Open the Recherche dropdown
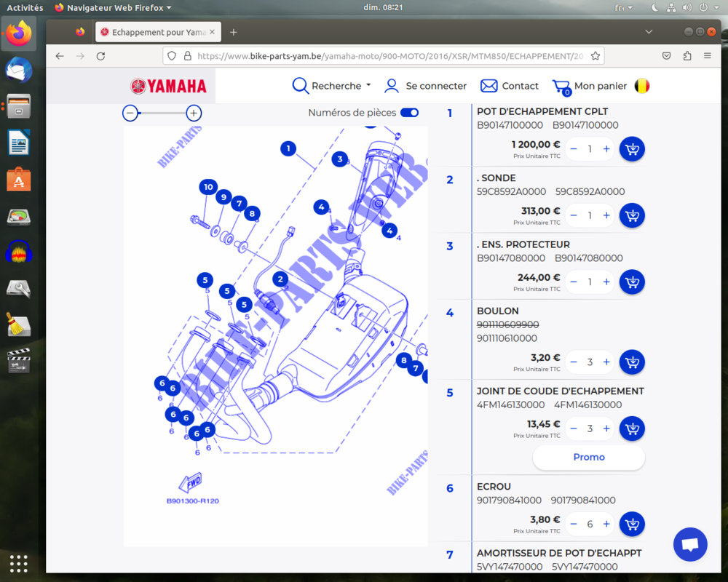 coord(331,86)
